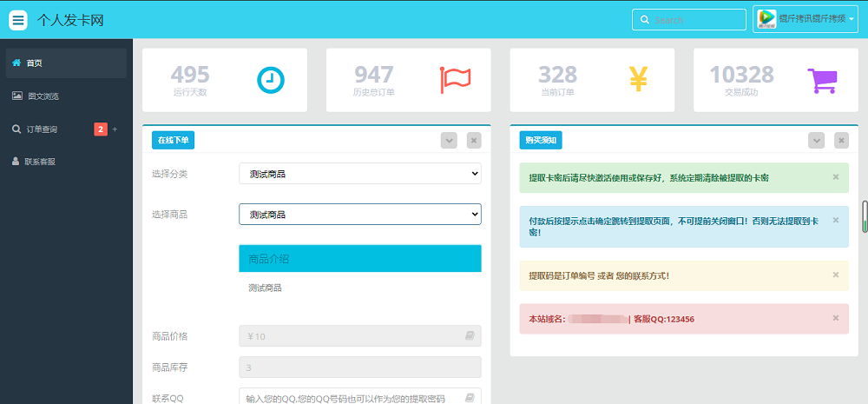The image size is (868, 404).
Task: Click the purple shopping cart icon
Action: [822, 80]
